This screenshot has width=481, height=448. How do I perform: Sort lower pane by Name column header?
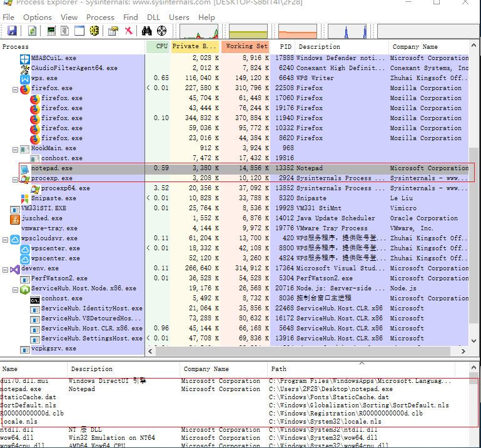pyautogui.click(x=33, y=369)
